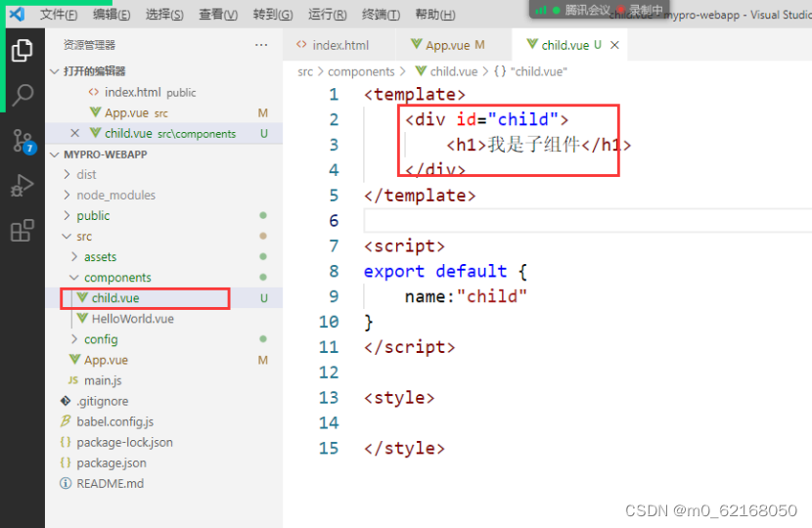The image size is (812, 528).
Task: Switch to index.html editor tab
Action: tap(339, 45)
